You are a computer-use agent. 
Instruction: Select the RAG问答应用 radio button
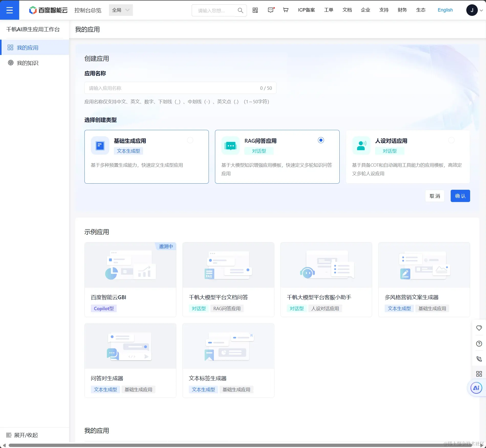(321, 140)
